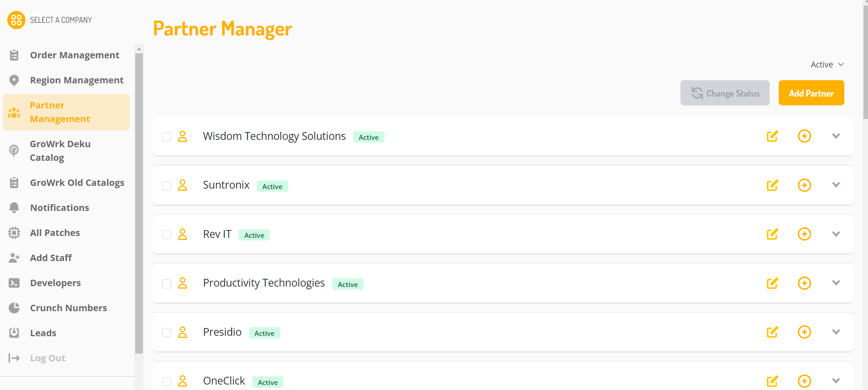Open Order Management in the sidebar

[75, 55]
